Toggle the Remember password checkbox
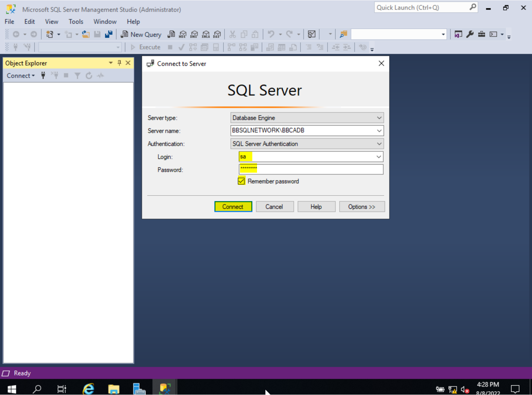The height and width of the screenshot is (395, 532). coord(241,181)
